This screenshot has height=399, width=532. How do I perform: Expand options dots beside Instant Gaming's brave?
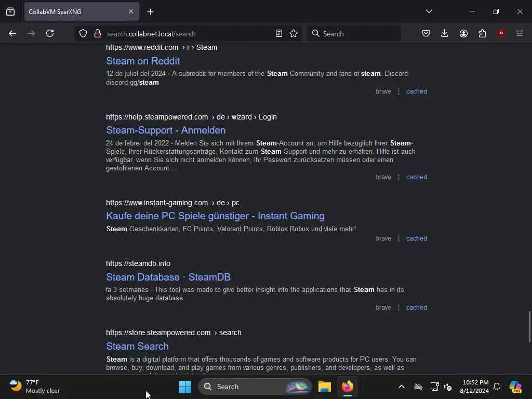pos(398,239)
